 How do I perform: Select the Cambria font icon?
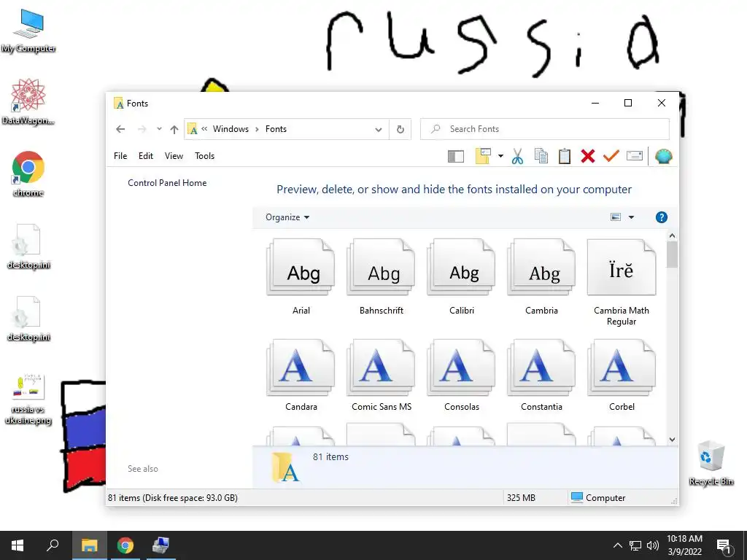tap(541, 277)
